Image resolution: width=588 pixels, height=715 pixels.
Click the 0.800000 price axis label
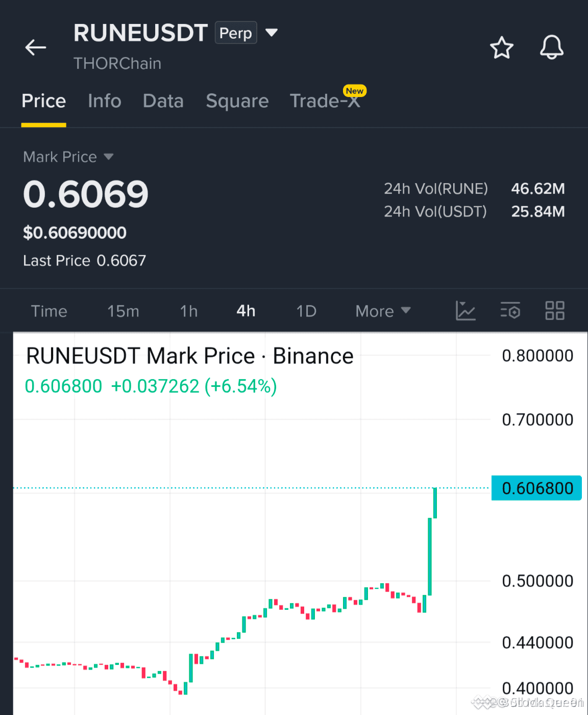(x=537, y=356)
